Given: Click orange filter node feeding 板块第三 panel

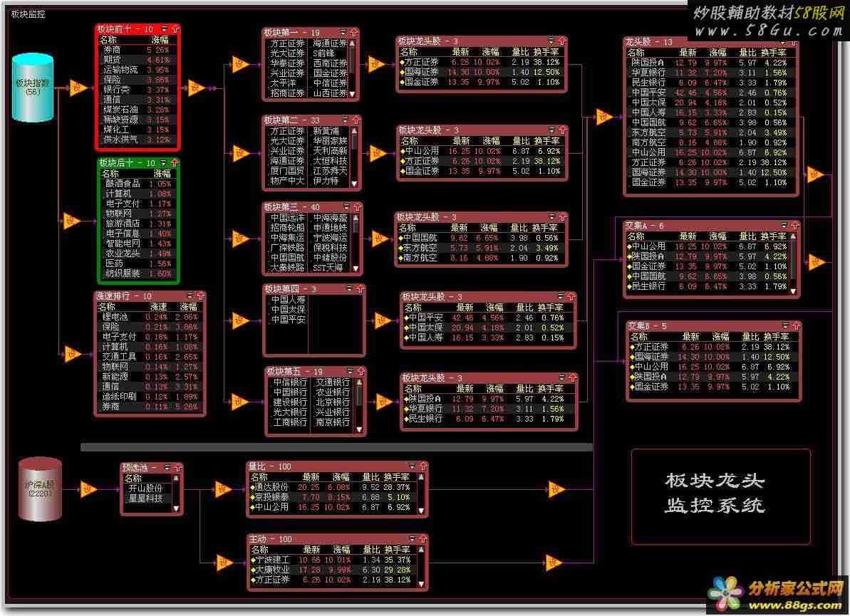Looking at the screenshot, I should coord(240,239).
